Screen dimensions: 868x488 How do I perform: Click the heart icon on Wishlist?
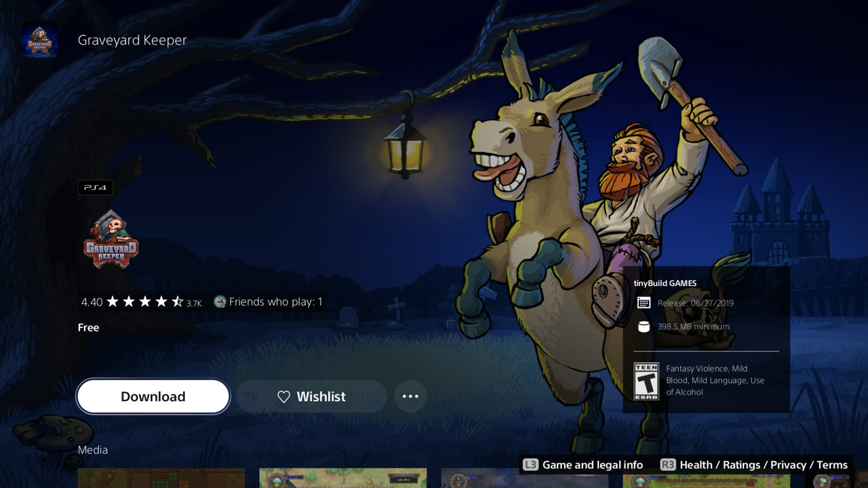pyautogui.click(x=284, y=396)
